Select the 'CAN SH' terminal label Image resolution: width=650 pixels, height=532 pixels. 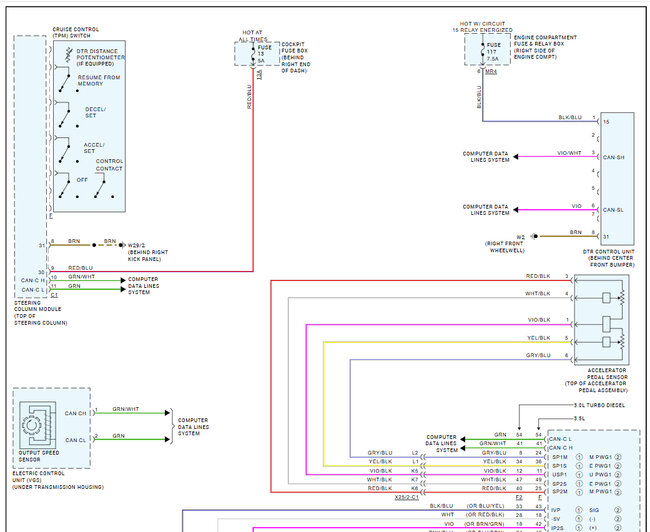click(x=614, y=157)
